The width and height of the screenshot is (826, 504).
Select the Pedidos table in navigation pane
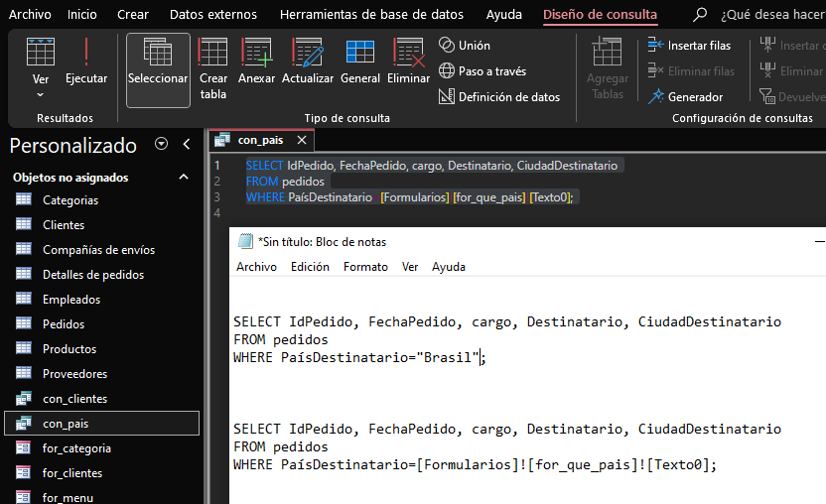(64, 324)
